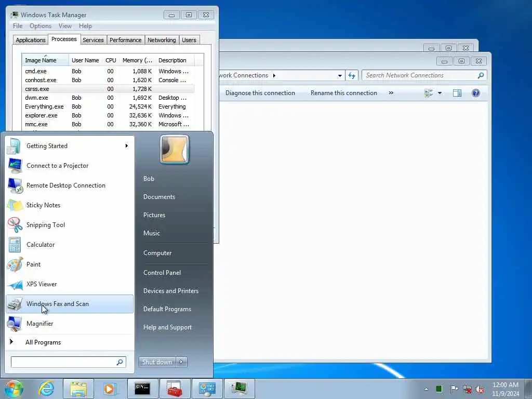This screenshot has width=532, height=399.
Task: Switch to the Applications tab
Action: [31, 40]
